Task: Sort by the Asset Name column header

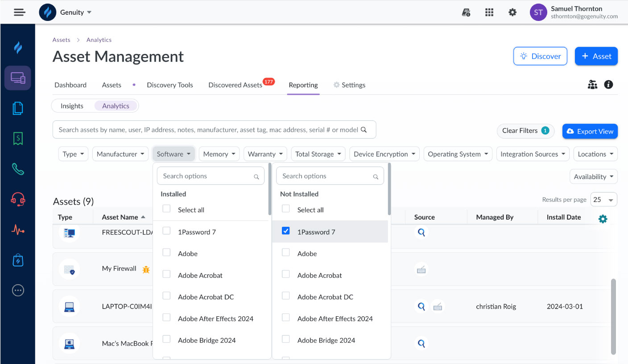Action: (x=124, y=217)
